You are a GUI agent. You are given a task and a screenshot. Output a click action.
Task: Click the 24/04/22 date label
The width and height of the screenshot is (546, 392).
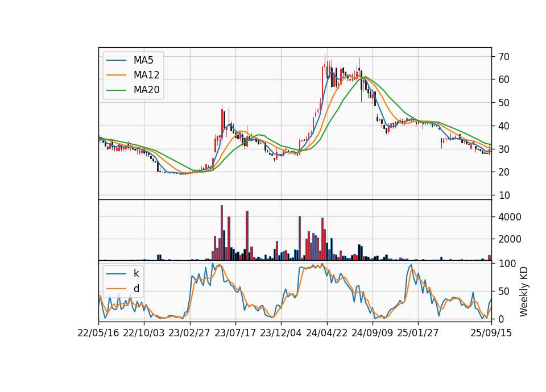pyautogui.click(x=326, y=333)
